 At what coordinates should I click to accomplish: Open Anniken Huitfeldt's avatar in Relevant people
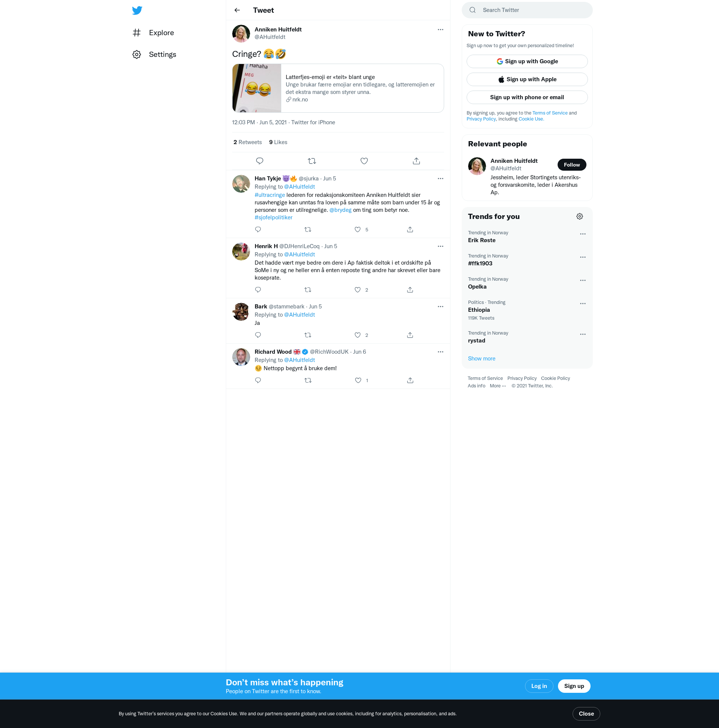click(477, 166)
